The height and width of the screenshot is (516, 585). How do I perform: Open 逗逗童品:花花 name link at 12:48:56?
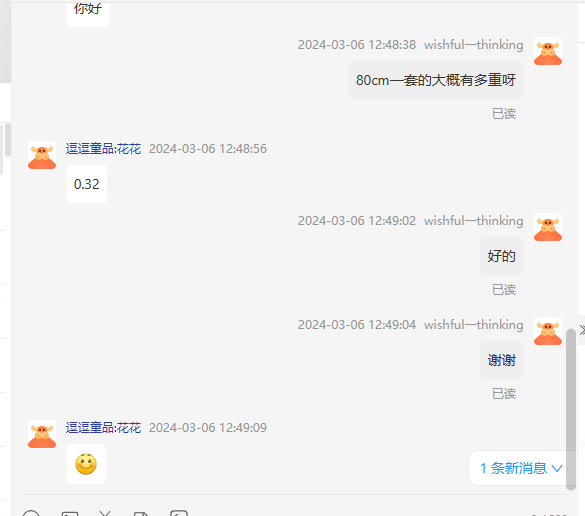pos(103,149)
